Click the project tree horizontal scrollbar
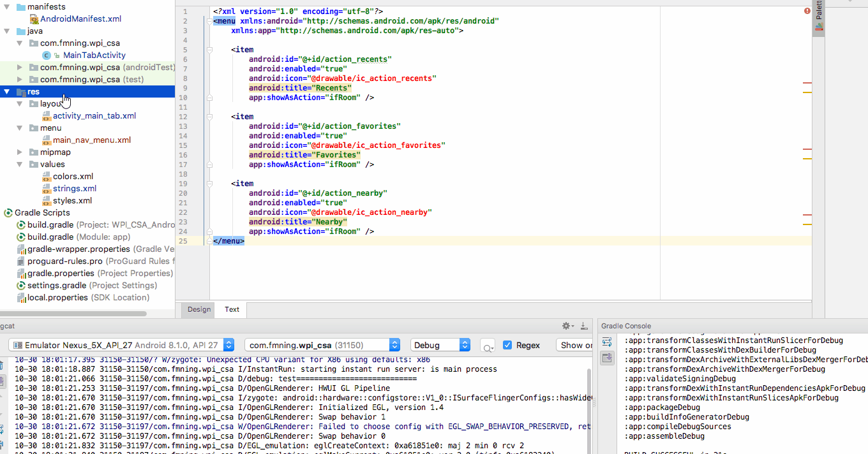868x454 pixels. (73, 314)
